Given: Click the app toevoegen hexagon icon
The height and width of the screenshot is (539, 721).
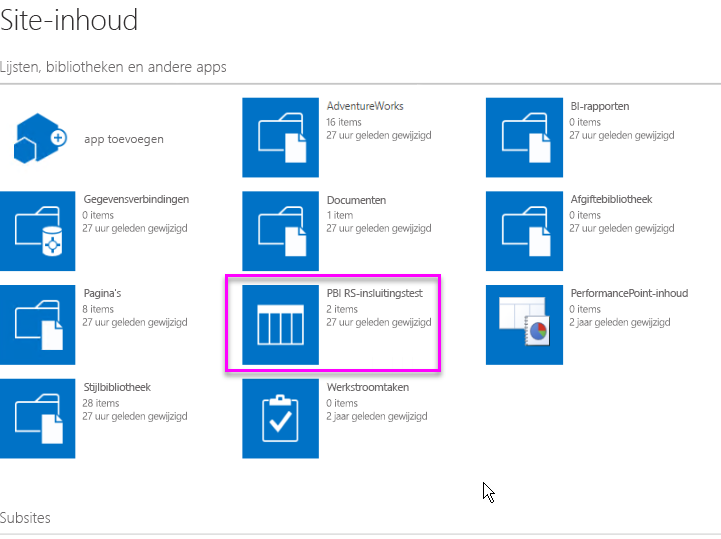Looking at the screenshot, I should [40, 138].
